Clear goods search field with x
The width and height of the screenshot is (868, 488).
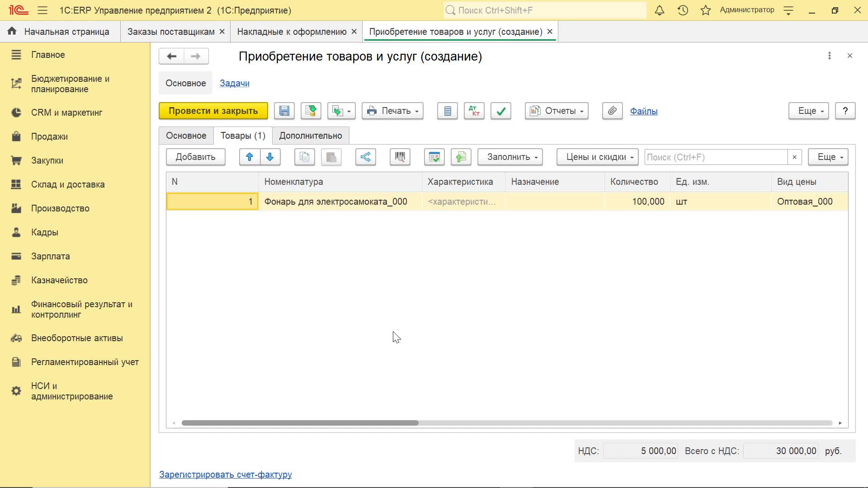tap(794, 157)
